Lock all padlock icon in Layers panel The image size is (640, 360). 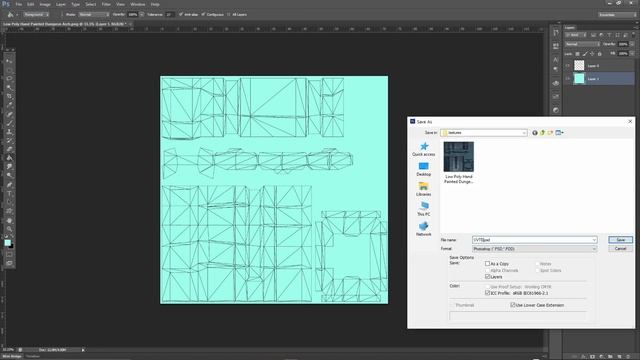pos(600,54)
